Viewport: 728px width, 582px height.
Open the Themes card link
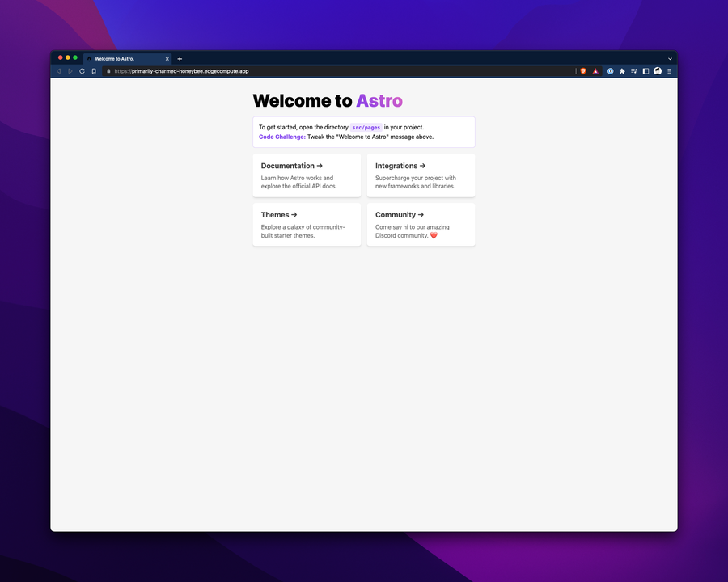tap(307, 225)
